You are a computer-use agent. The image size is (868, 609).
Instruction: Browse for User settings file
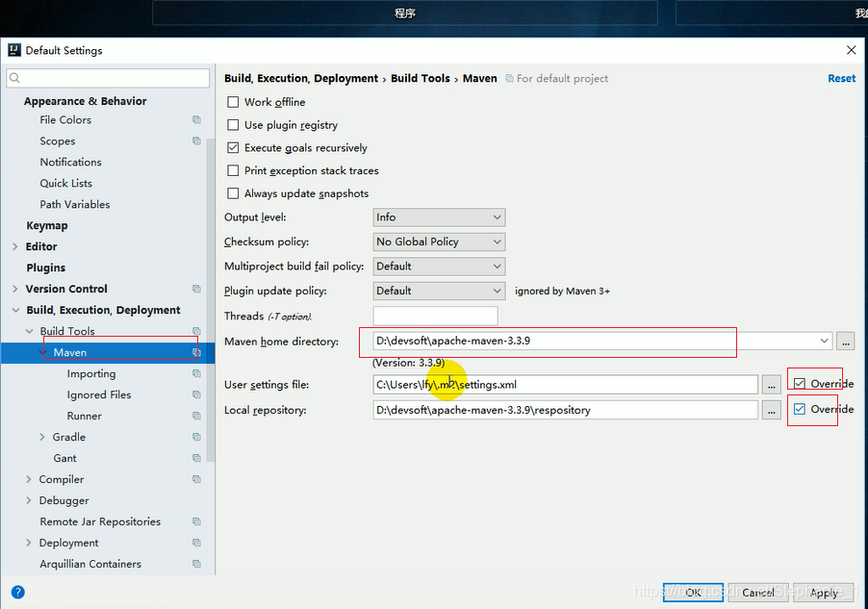point(771,385)
